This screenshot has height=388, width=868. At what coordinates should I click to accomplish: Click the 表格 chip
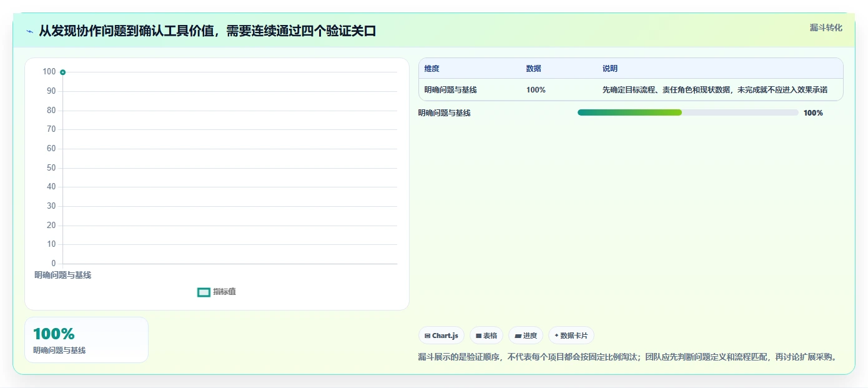click(486, 336)
